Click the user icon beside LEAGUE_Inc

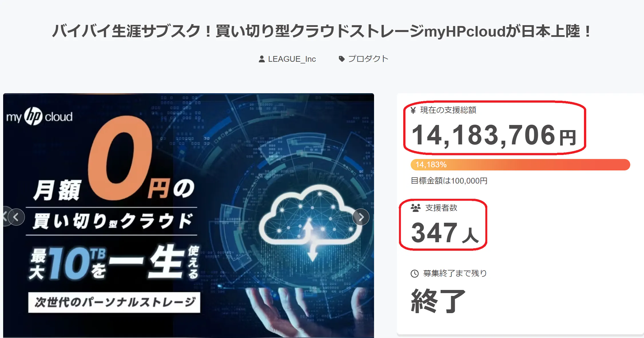click(261, 59)
